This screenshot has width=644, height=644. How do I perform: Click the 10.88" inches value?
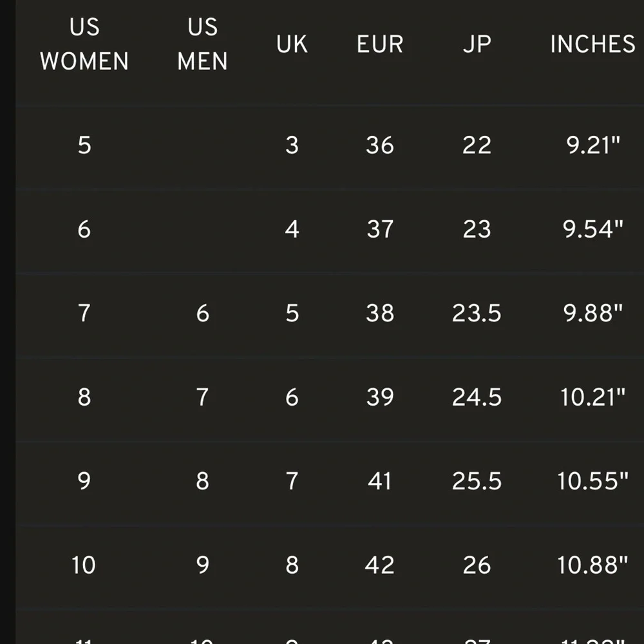click(x=593, y=565)
